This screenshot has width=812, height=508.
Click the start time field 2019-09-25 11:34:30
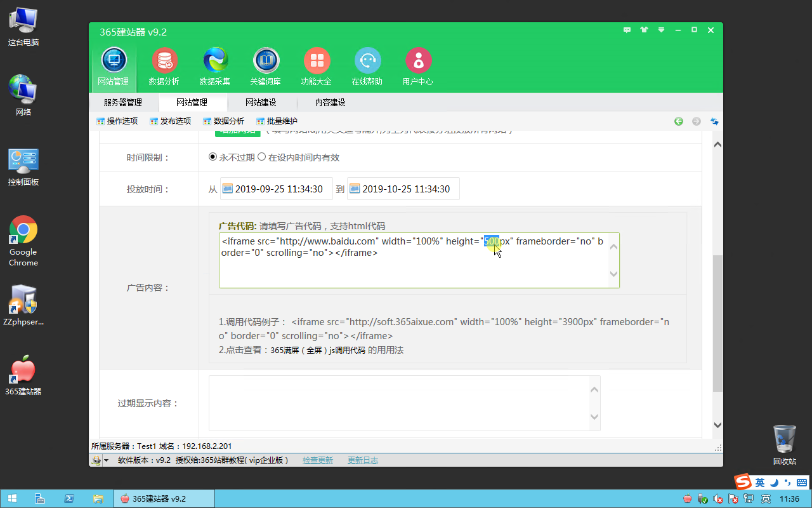point(277,189)
